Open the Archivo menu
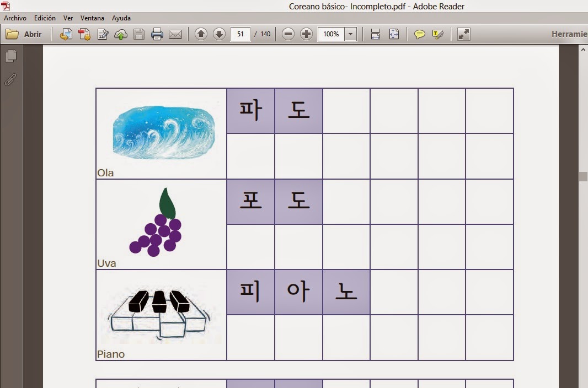Image resolution: width=588 pixels, height=388 pixels. [x=14, y=18]
